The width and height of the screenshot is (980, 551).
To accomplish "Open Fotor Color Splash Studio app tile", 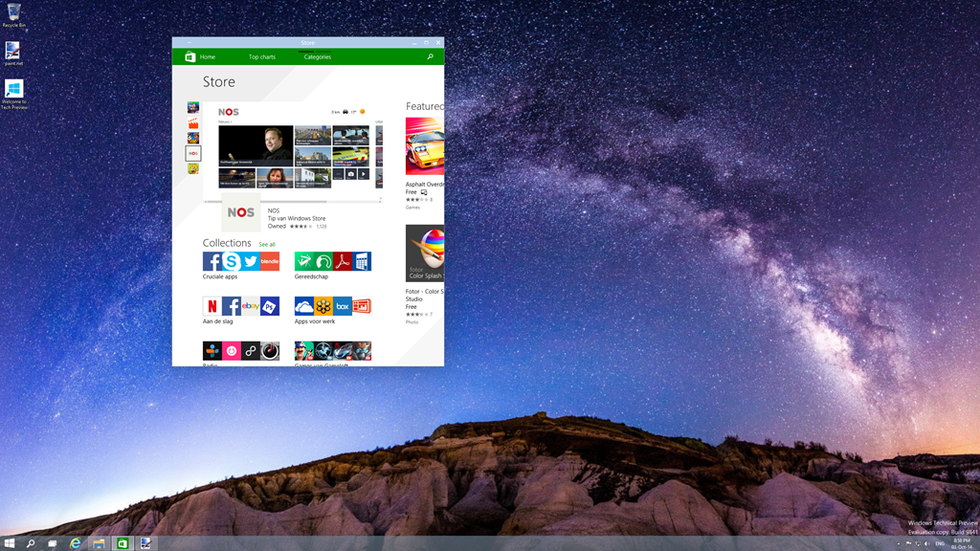I will (x=425, y=253).
